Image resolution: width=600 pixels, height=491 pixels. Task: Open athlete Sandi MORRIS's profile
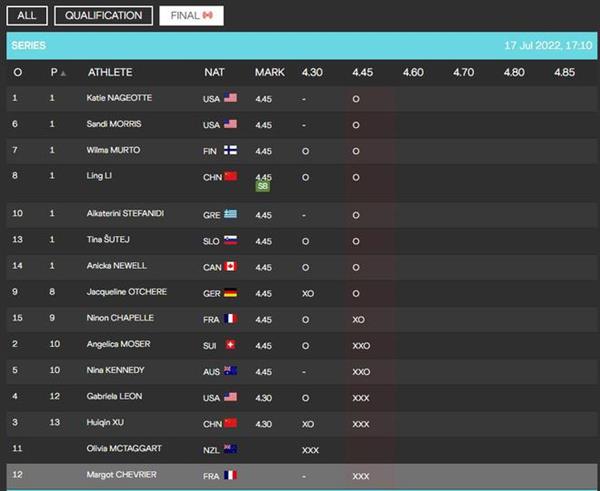[116, 124]
